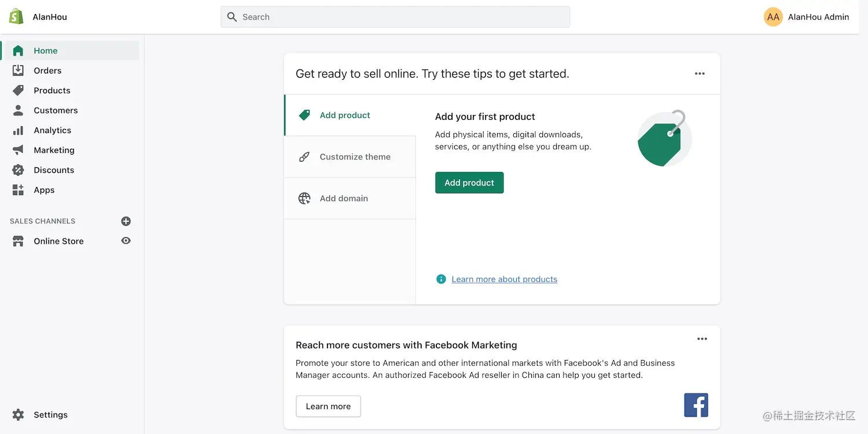Screen dimensions: 868x434
Task: Click inside the Search field
Action: (395, 17)
